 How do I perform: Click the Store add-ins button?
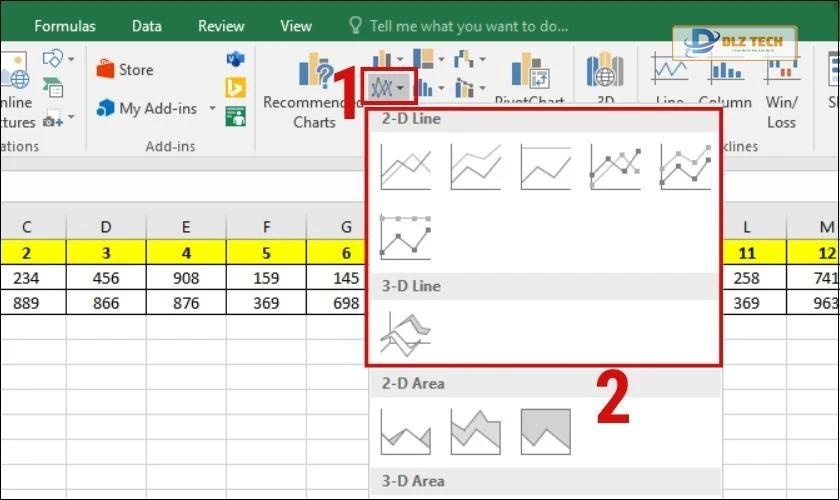pos(125,70)
